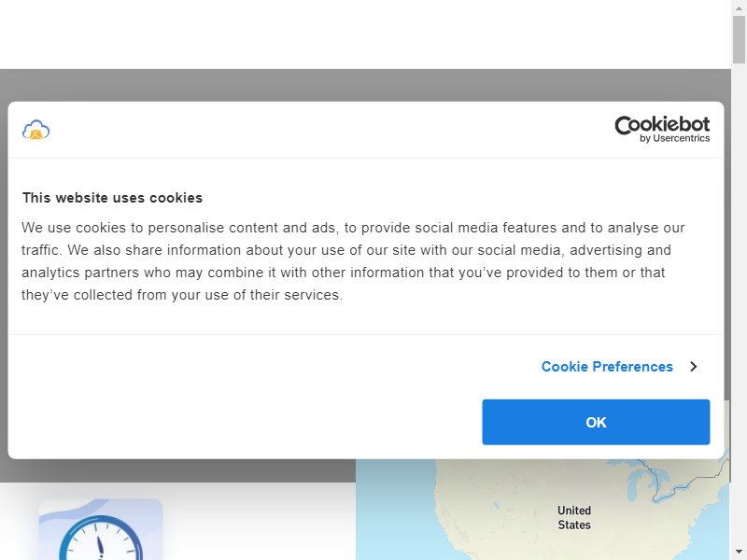Expand the chevron beside Cookie Preferences
747x560 pixels.
pyautogui.click(x=694, y=367)
